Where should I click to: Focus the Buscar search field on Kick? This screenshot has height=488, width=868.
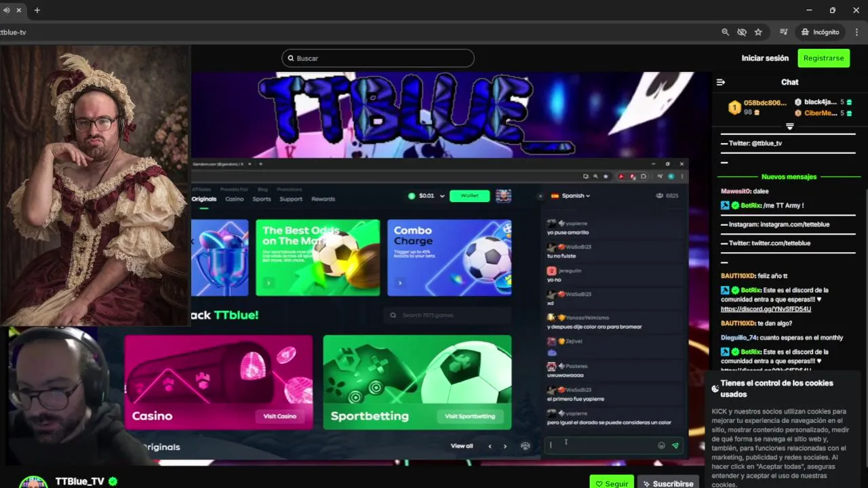[378, 58]
